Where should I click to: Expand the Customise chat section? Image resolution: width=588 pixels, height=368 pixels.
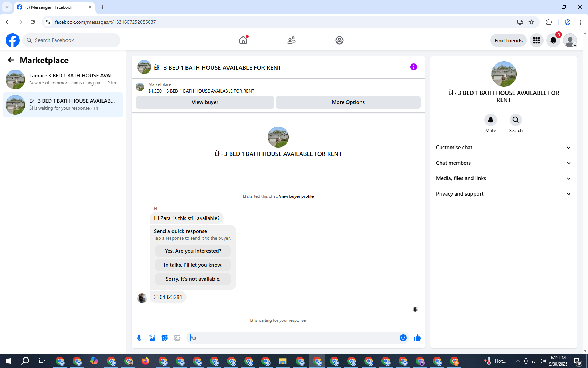504,148
